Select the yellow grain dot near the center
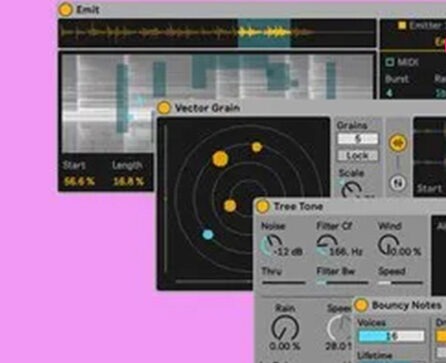 [x=230, y=206]
